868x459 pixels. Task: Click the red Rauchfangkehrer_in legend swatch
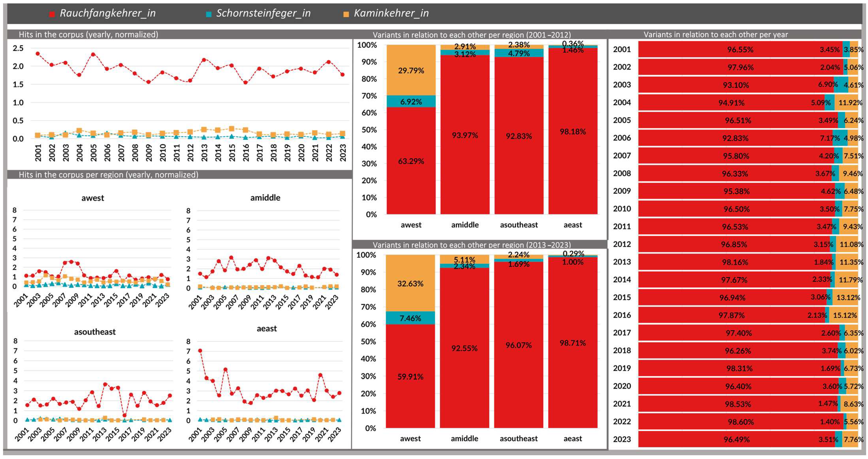[52, 14]
